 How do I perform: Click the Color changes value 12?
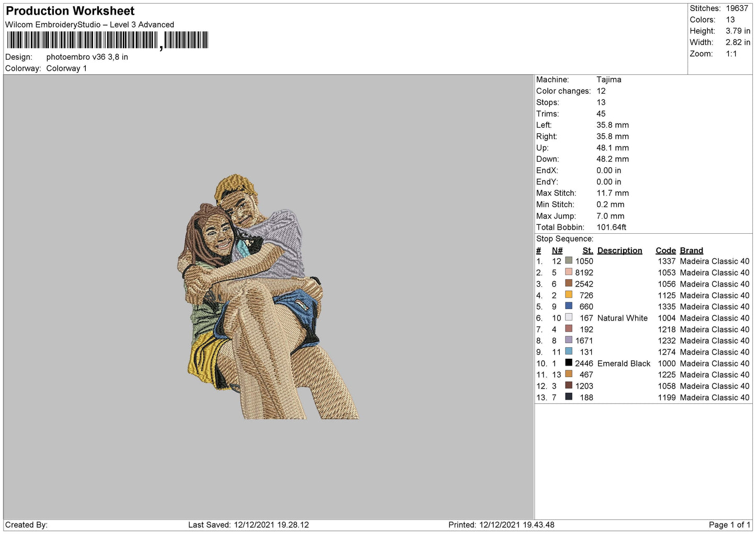601,91
